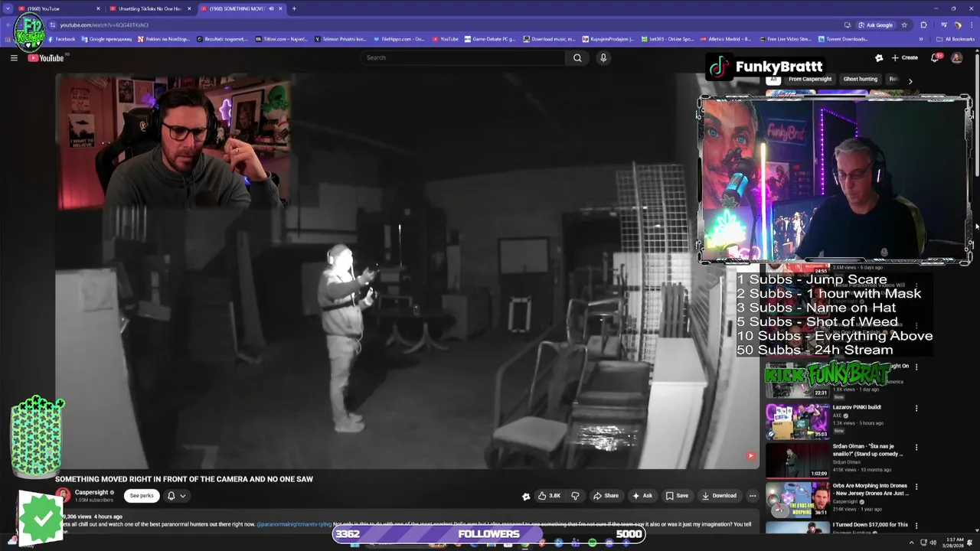This screenshot has height=551, width=980.
Task: Open channel notification bell dropdown under video
Action: point(176,496)
